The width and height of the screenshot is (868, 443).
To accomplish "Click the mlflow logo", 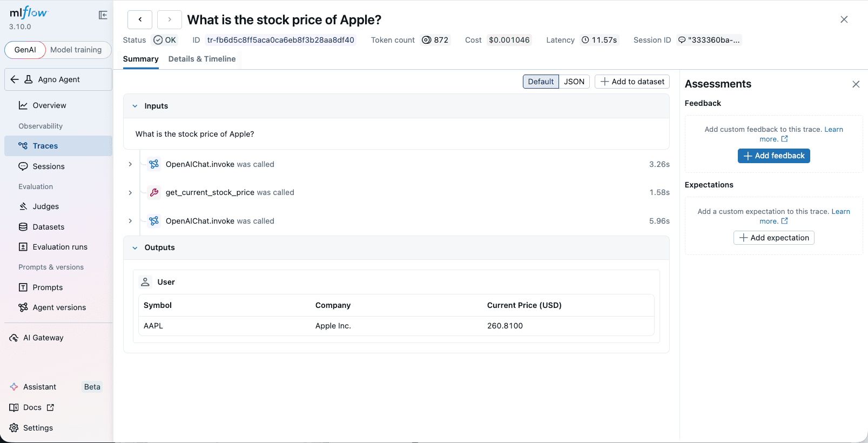I will point(29,13).
